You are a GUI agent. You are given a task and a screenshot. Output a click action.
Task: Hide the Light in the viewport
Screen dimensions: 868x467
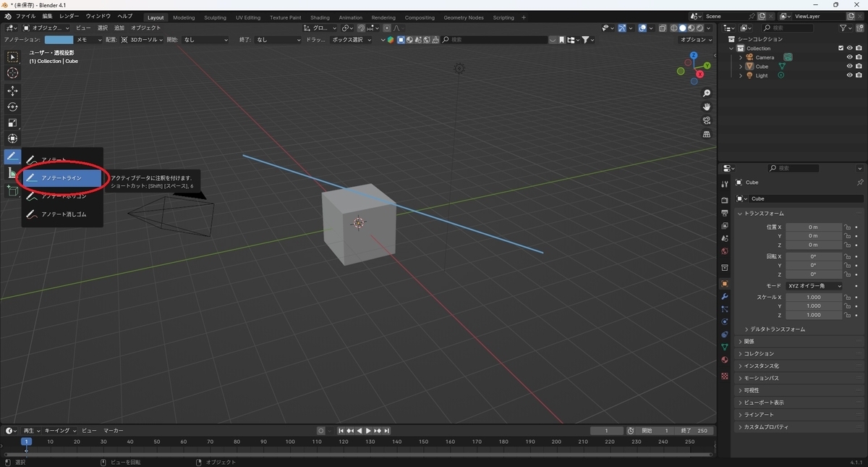(x=849, y=75)
